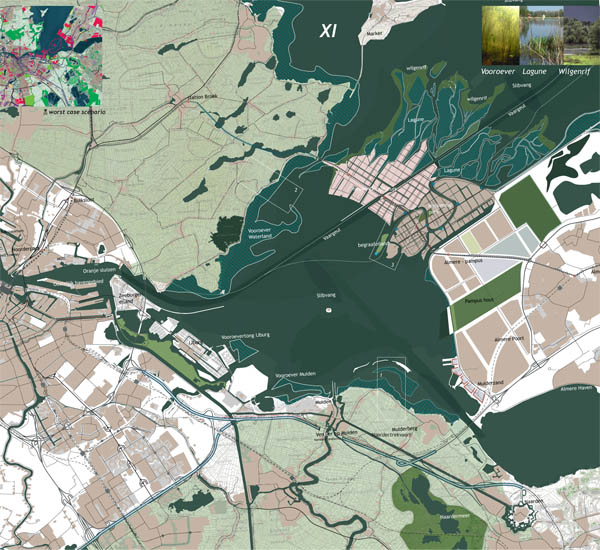Click the 'Almere Poort' label
This screenshot has height=550, width=600.
click(x=508, y=339)
